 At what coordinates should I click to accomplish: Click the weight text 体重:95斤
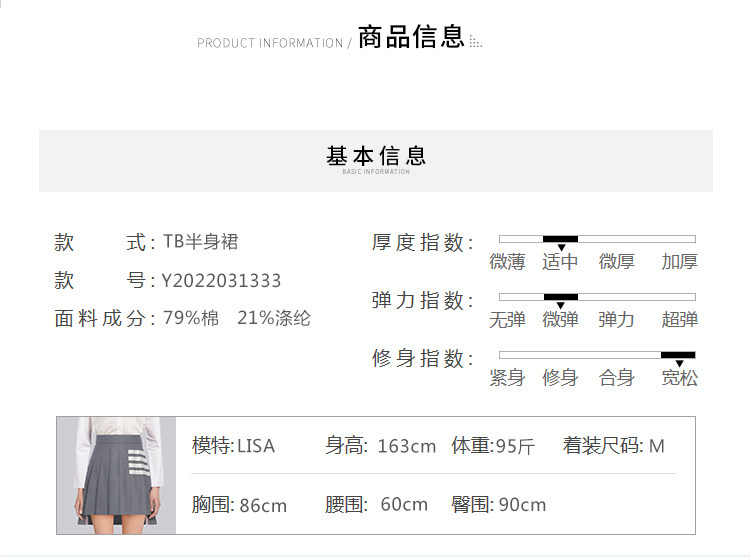click(x=493, y=446)
